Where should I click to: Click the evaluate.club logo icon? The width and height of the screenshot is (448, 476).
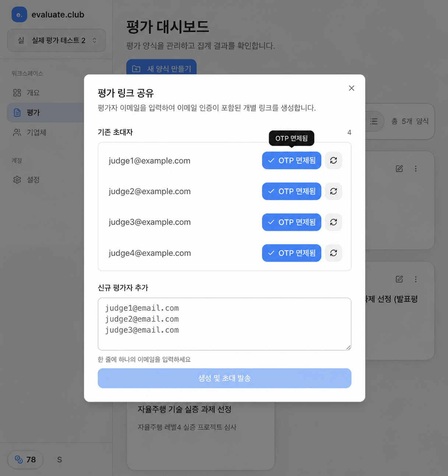[19, 15]
